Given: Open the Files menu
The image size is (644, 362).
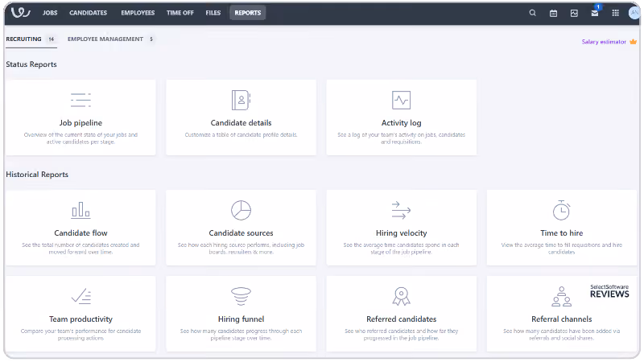Looking at the screenshot, I should [213, 13].
